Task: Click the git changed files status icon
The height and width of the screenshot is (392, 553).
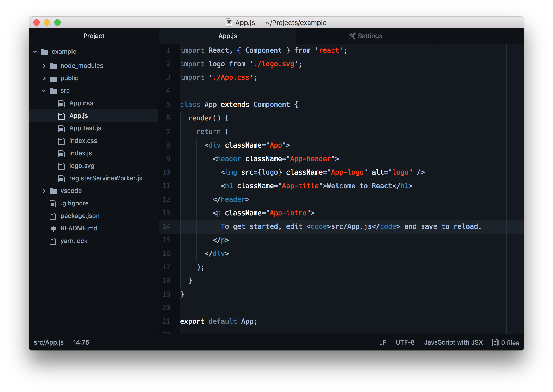Action: [495, 342]
